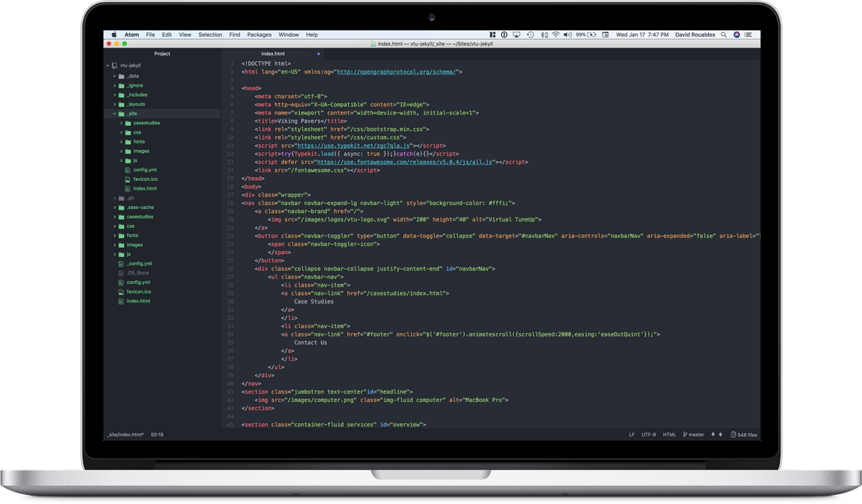Click the Wi-Fi icon in the menu bar
The width and height of the screenshot is (862, 504).
coord(556,34)
